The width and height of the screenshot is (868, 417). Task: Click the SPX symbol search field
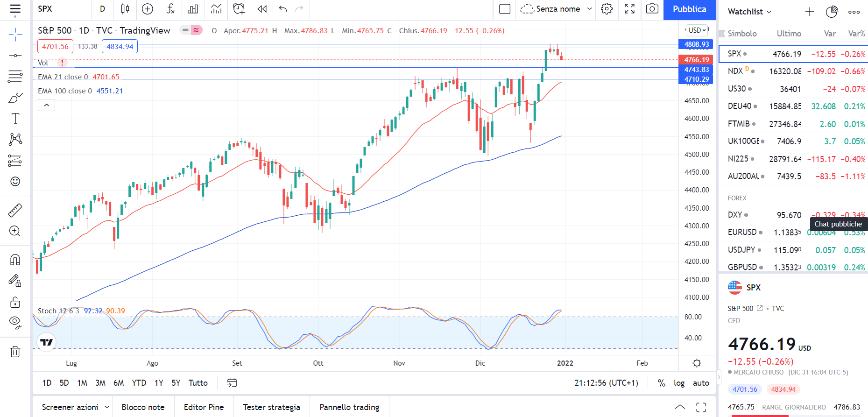tap(62, 9)
